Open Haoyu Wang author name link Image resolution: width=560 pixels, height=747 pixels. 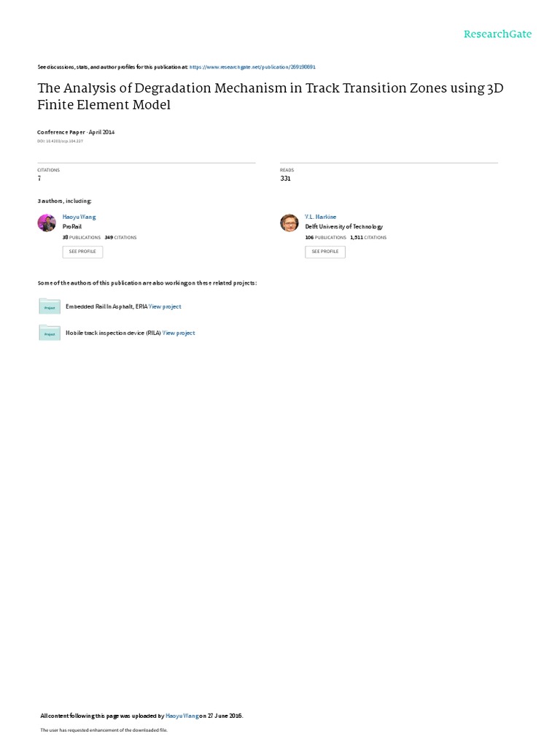[x=79, y=217]
